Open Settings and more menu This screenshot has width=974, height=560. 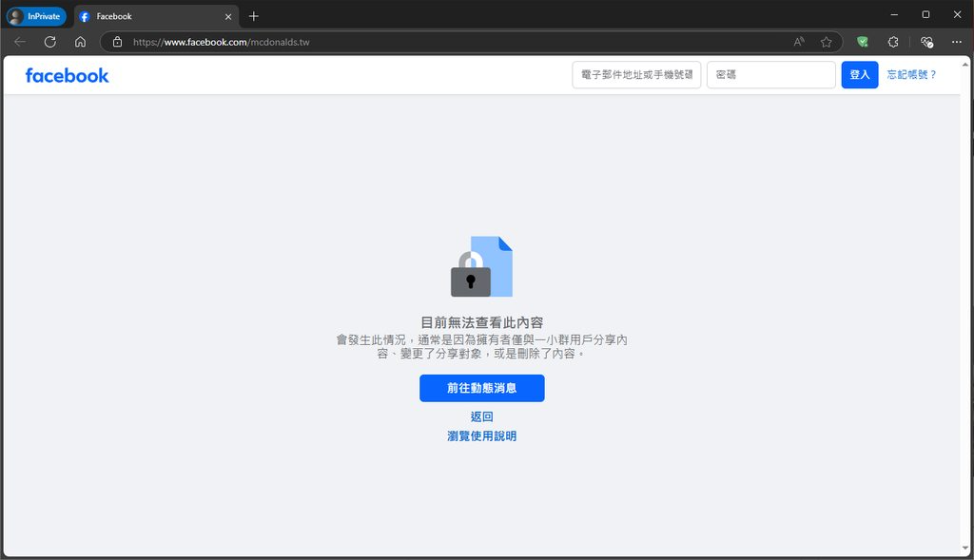[957, 41]
